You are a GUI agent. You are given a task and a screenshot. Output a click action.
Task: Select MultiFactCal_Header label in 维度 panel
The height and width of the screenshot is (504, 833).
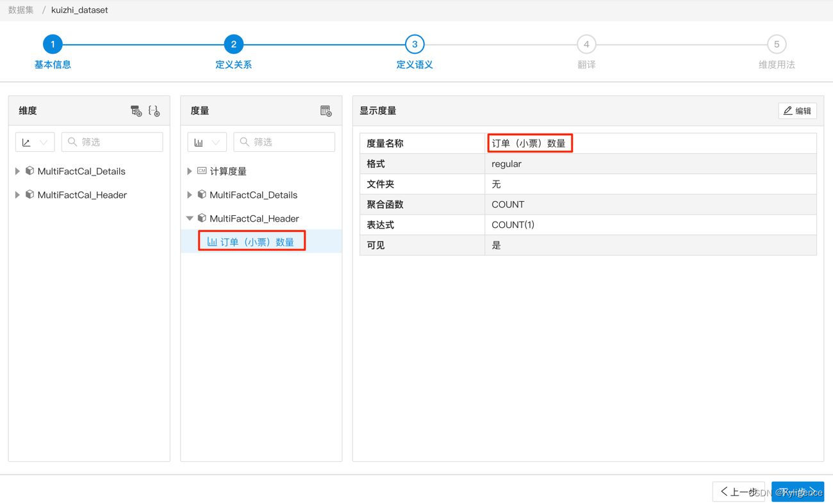click(82, 195)
